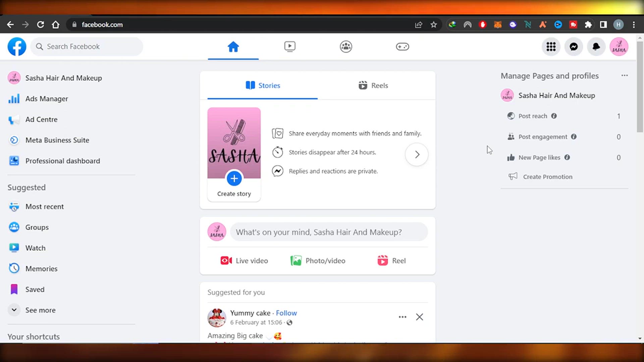Click the SASHA story thumbnail

[x=234, y=143]
